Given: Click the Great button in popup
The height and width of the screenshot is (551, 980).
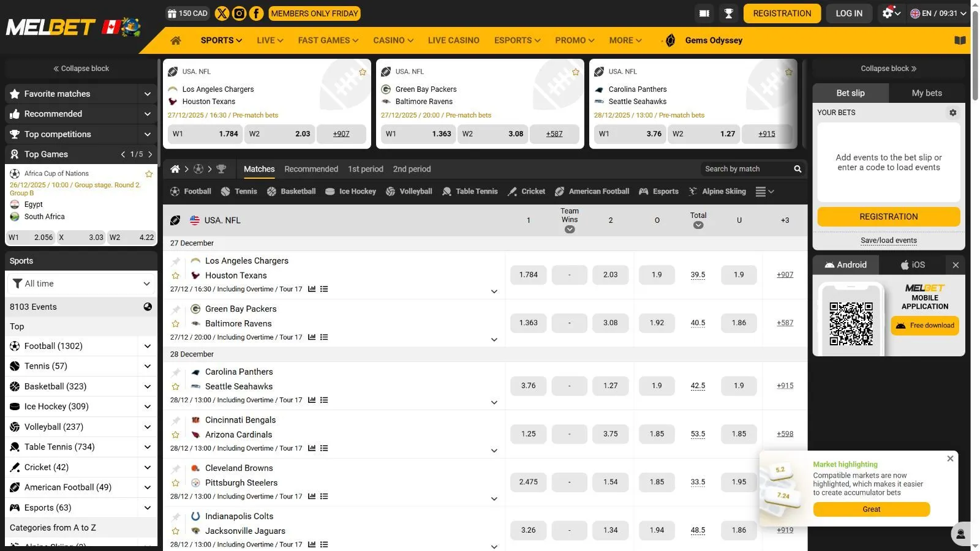Looking at the screenshot, I should (x=872, y=509).
